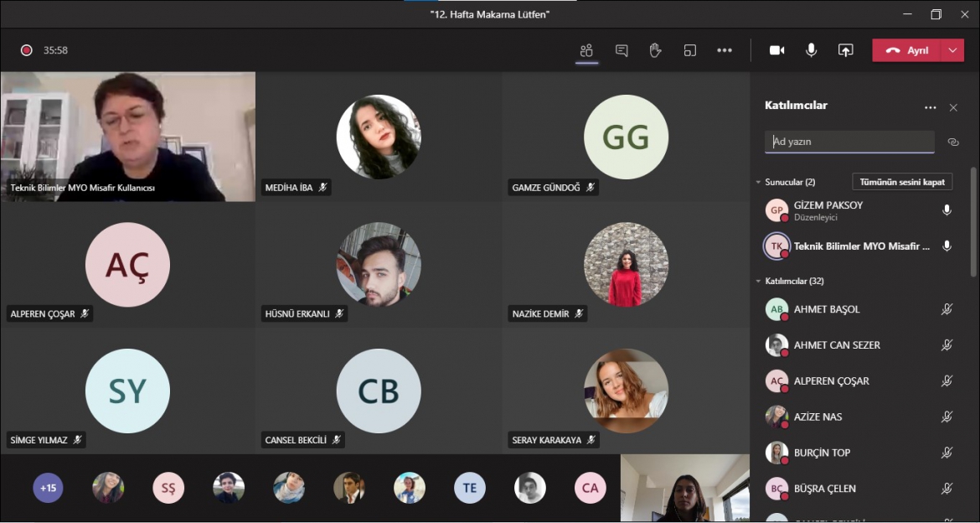Collapse the Sunucular (2) section
980x523 pixels.
click(x=758, y=182)
